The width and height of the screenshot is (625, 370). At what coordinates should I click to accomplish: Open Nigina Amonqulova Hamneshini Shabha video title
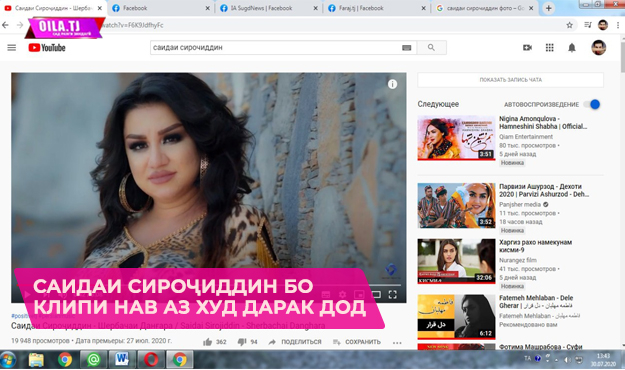tap(543, 122)
